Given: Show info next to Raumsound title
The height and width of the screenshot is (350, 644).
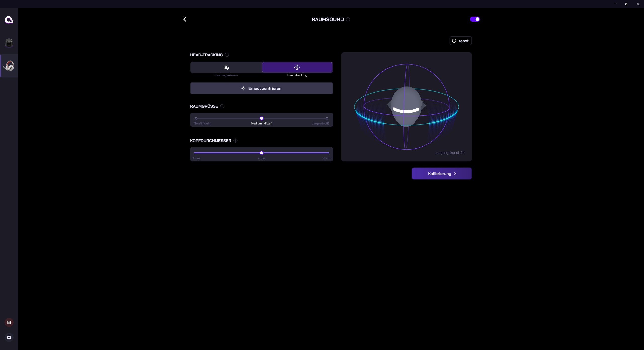Looking at the screenshot, I should [x=348, y=19].
